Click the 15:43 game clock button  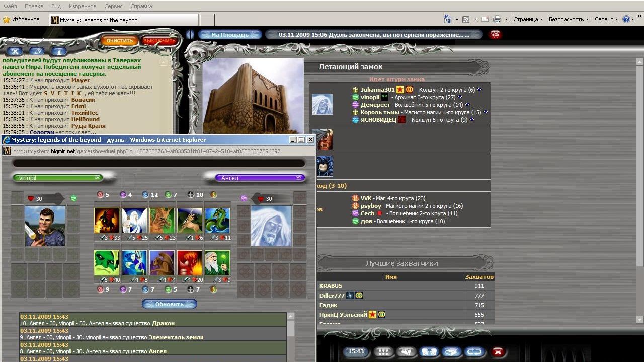(x=356, y=352)
